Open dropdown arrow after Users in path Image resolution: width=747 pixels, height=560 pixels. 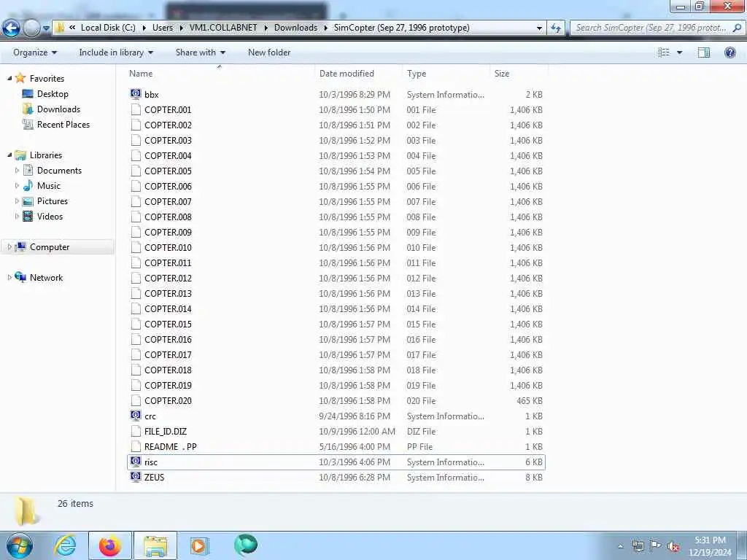(x=182, y=28)
